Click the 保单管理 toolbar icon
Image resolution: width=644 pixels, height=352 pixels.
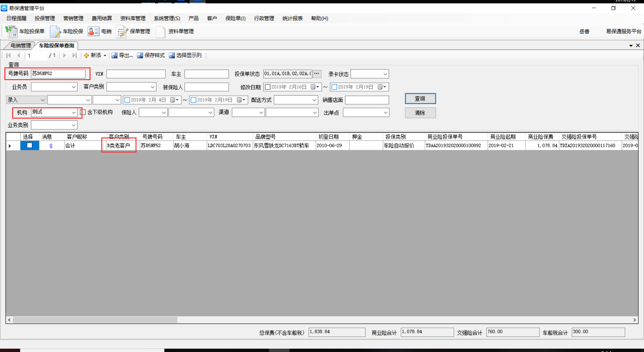(122, 32)
